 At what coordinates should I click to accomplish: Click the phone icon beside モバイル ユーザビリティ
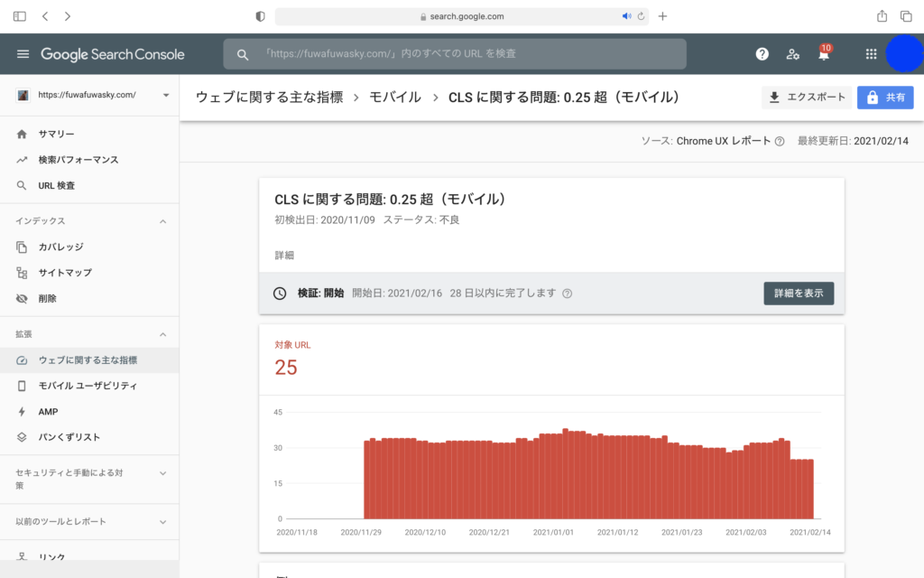coord(22,386)
